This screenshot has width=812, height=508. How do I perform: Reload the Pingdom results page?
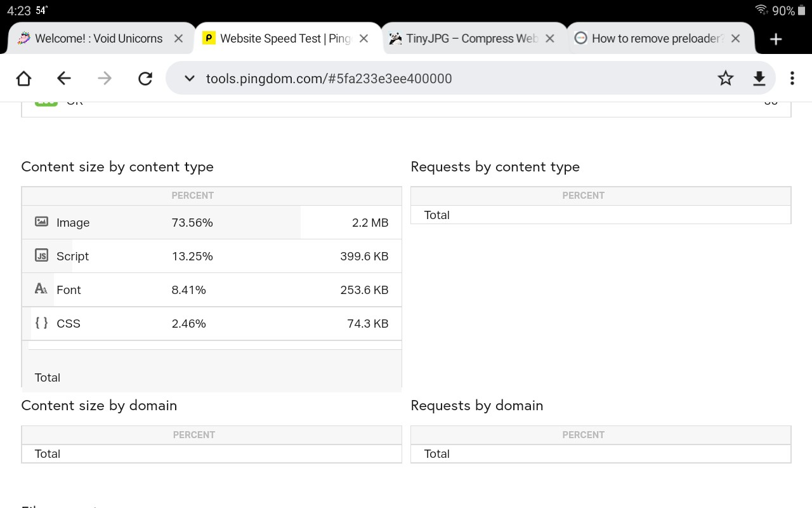coord(145,78)
